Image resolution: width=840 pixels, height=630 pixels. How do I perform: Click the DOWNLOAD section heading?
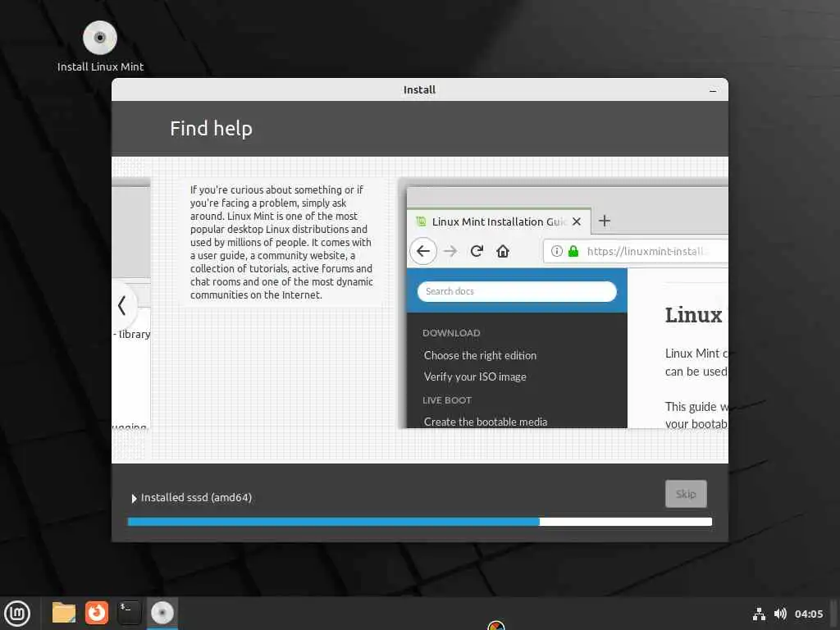pyautogui.click(x=451, y=333)
